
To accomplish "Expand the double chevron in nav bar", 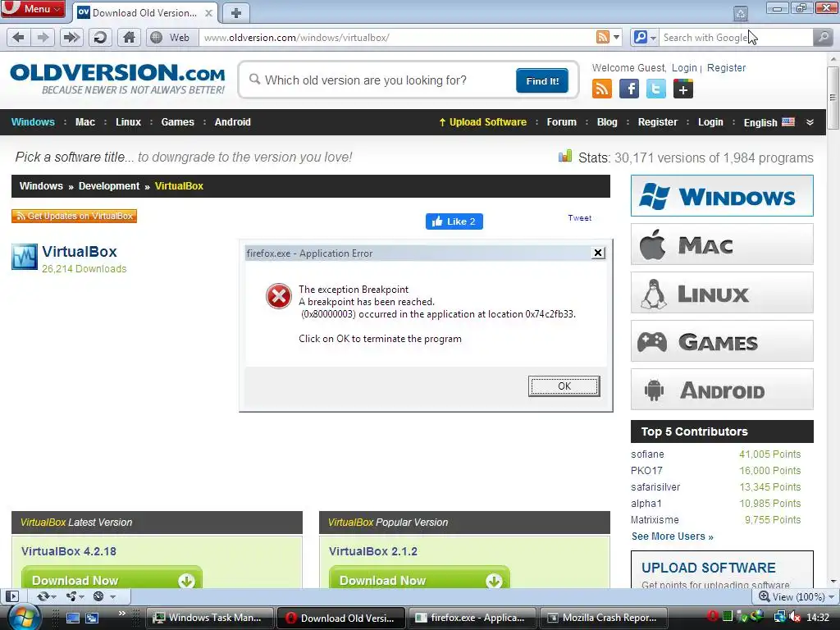I will pyautogui.click(x=810, y=122).
